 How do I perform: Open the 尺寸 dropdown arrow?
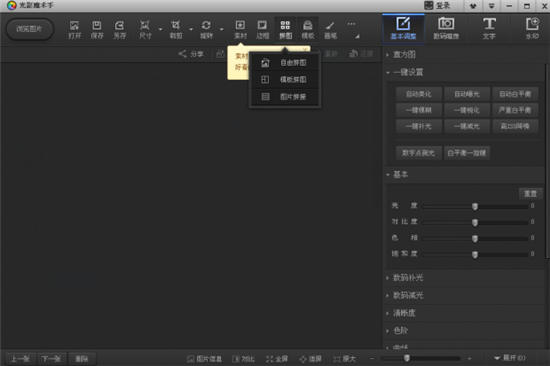(x=160, y=29)
